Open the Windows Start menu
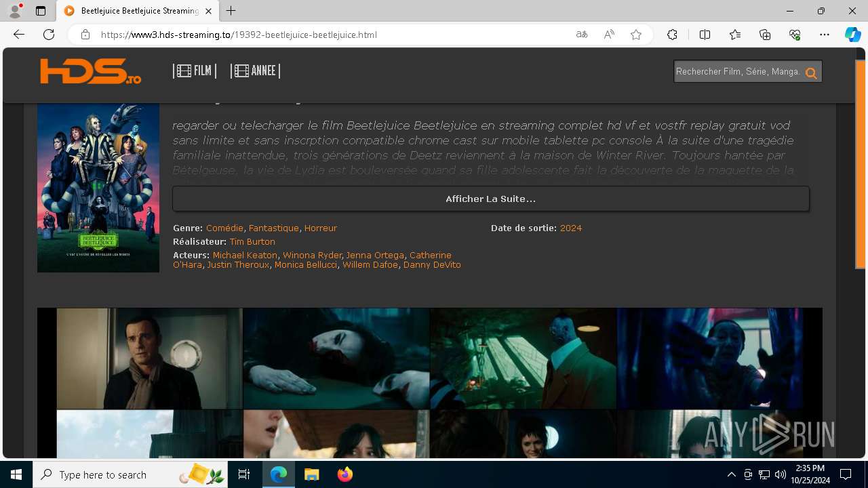Viewport: 868px width, 488px height. 16,474
